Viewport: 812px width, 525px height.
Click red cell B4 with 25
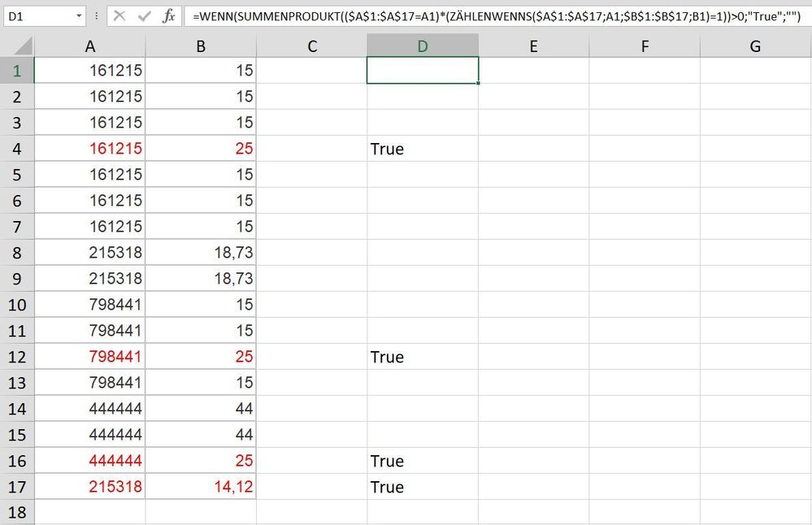point(201,149)
